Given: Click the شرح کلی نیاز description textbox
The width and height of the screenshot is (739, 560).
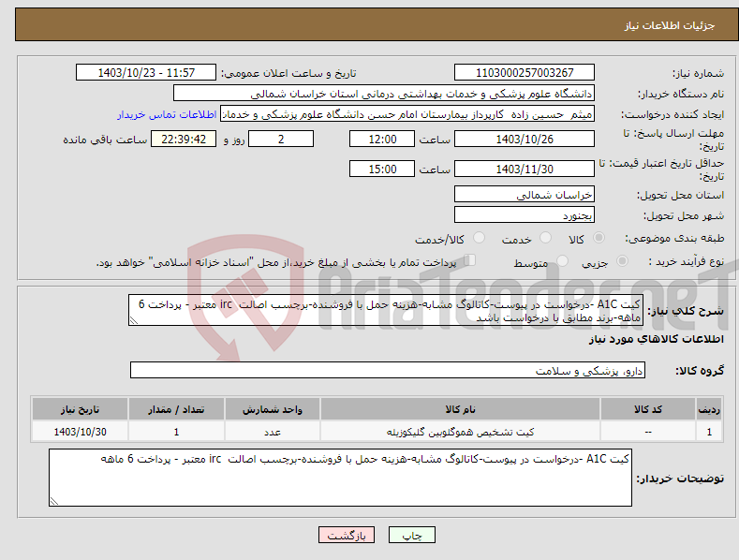Looking at the screenshot, I should (386, 310).
